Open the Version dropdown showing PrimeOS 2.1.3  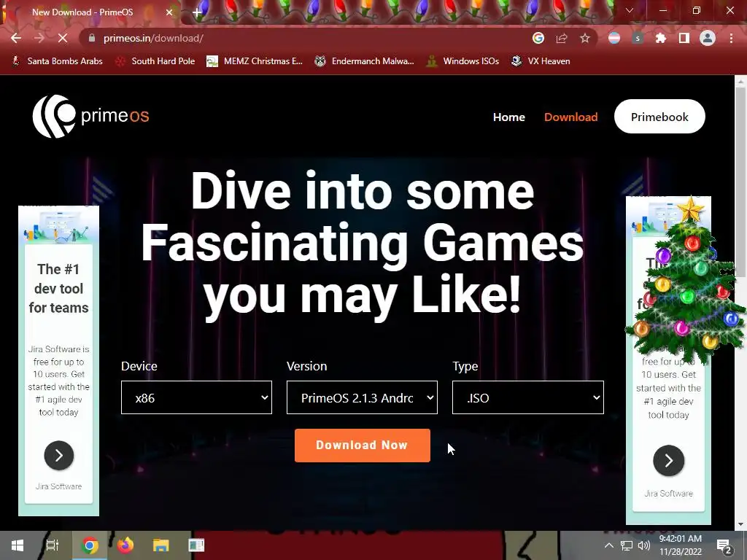tap(362, 397)
